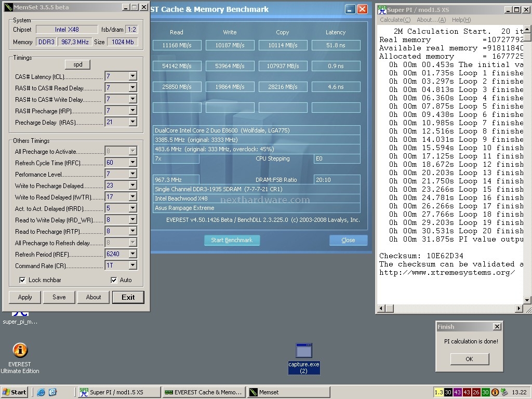The image size is (532, 399).
Task: Click the Start Benchmark button
Action: pos(232,240)
